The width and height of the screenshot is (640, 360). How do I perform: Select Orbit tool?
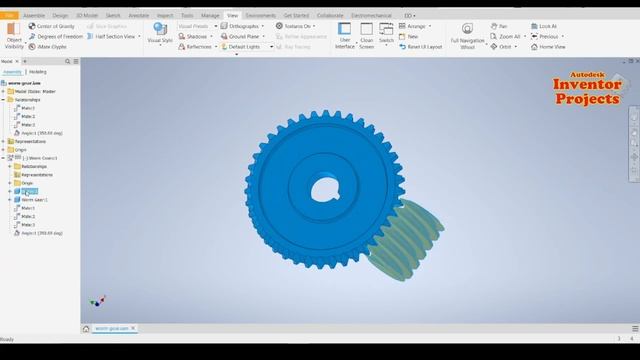(x=501, y=47)
